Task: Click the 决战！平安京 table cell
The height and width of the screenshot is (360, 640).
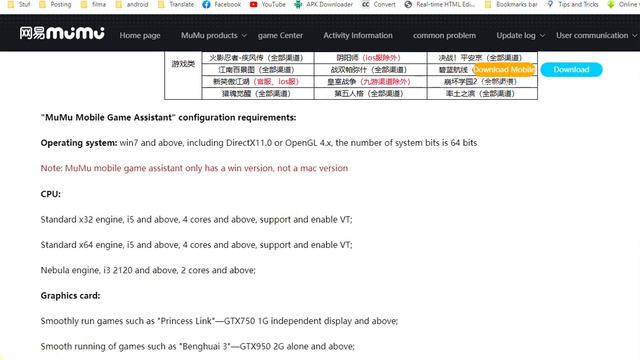Action: pyautogui.click(x=482, y=58)
